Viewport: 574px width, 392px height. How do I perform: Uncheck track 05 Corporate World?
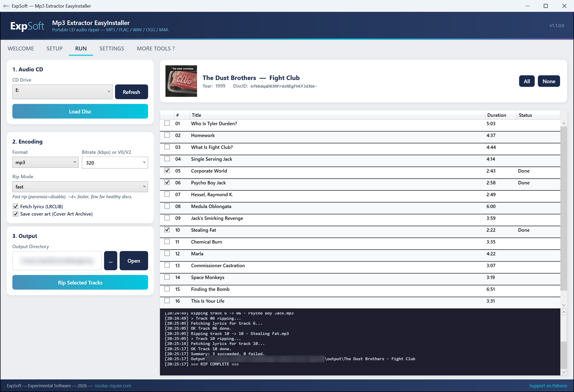point(167,170)
